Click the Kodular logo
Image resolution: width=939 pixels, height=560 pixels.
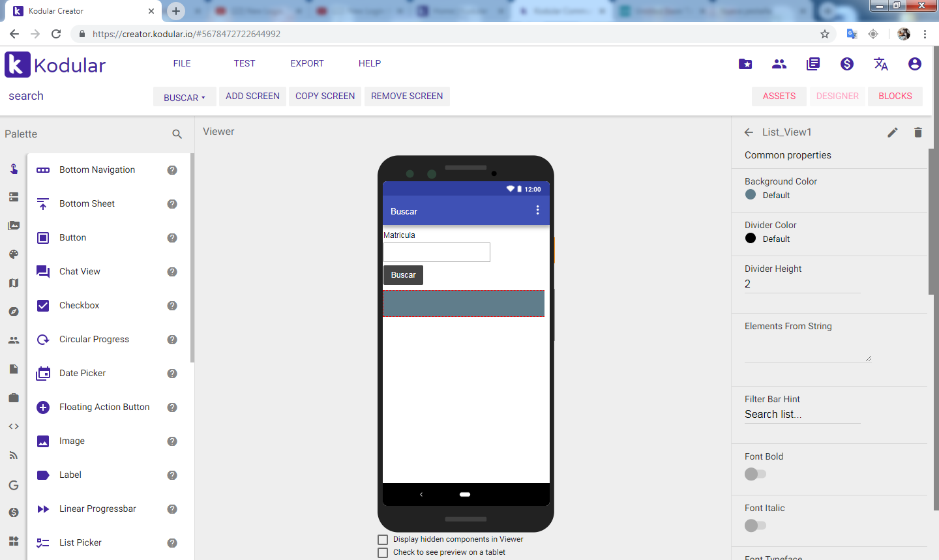click(x=55, y=65)
